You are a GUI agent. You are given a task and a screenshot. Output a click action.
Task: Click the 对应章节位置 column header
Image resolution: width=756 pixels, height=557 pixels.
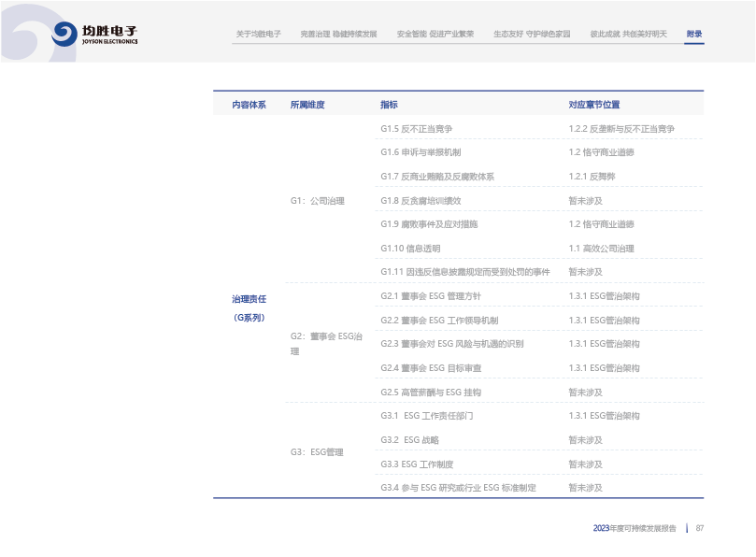pos(593,105)
